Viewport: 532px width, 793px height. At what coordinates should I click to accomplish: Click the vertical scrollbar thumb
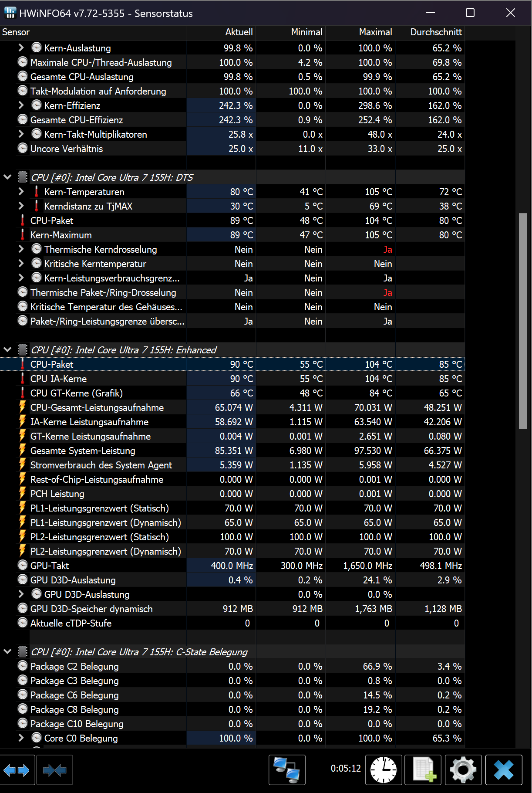click(x=523, y=322)
